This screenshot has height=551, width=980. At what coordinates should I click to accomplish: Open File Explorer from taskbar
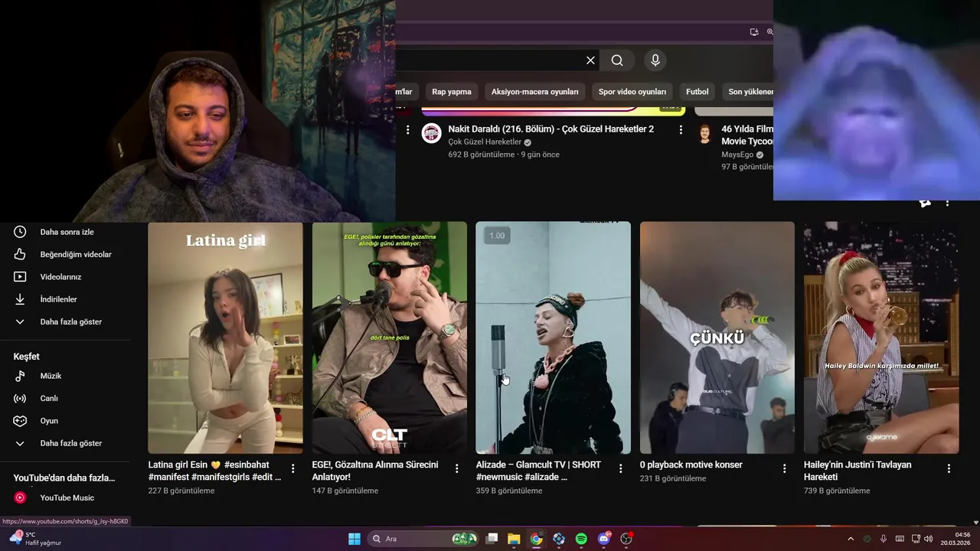[514, 539]
